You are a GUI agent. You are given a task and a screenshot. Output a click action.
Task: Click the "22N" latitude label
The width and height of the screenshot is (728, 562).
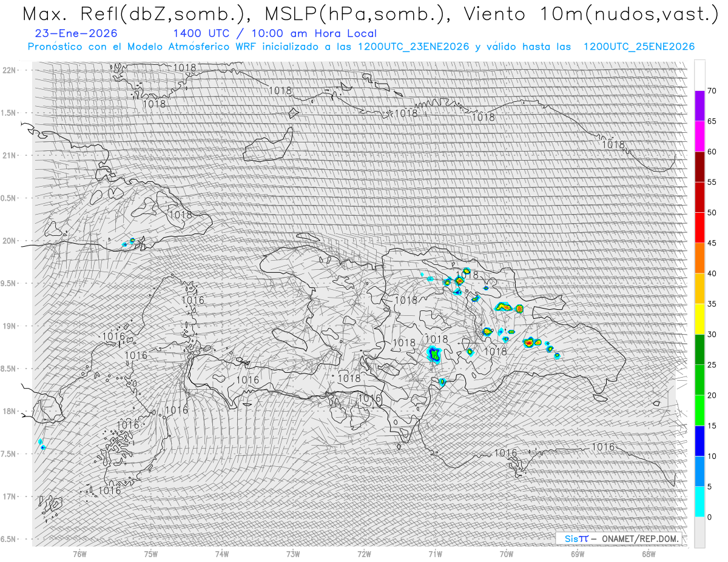10,70
